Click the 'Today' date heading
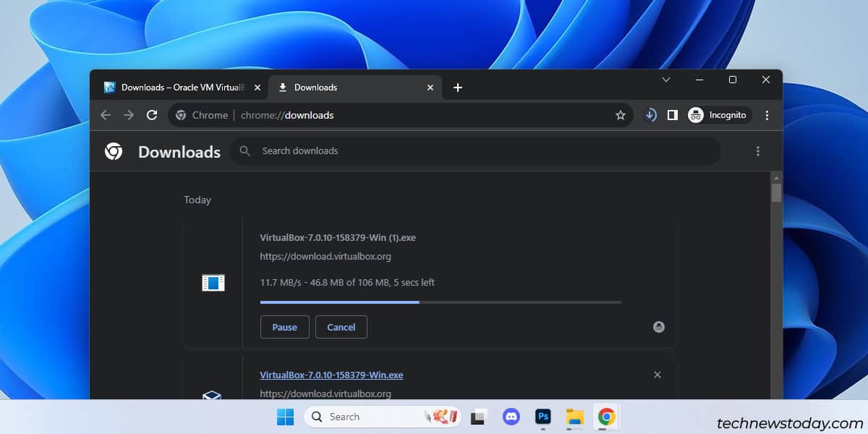The image size is (868, 434). [x=197, y=200]
